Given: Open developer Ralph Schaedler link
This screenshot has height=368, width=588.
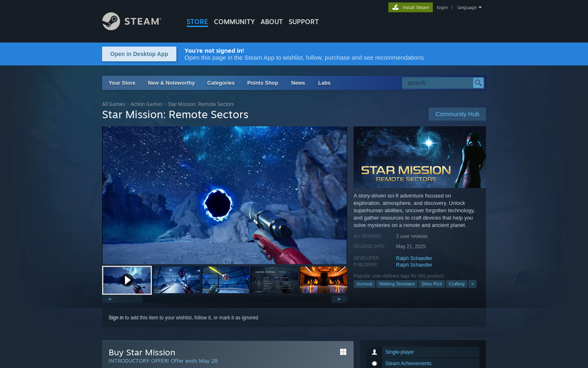Looking at the screenshot, I should point(414,258).
